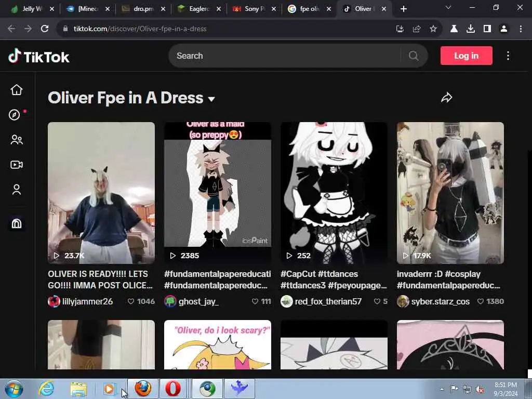Reload the page in browser toolbar
532x399 pixels.
(45, 29)
